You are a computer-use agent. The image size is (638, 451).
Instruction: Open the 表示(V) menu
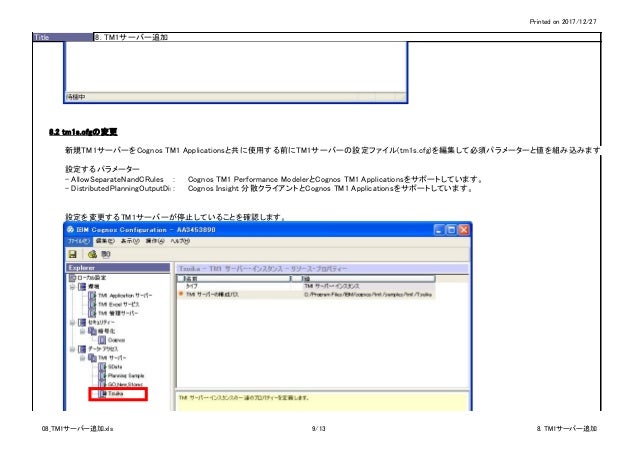coord(130,241)
